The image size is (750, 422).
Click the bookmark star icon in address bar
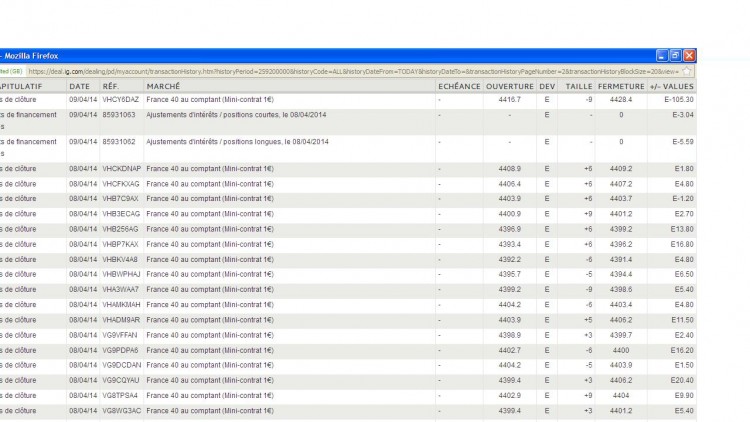pyautogui.click(x=686, y=71)
